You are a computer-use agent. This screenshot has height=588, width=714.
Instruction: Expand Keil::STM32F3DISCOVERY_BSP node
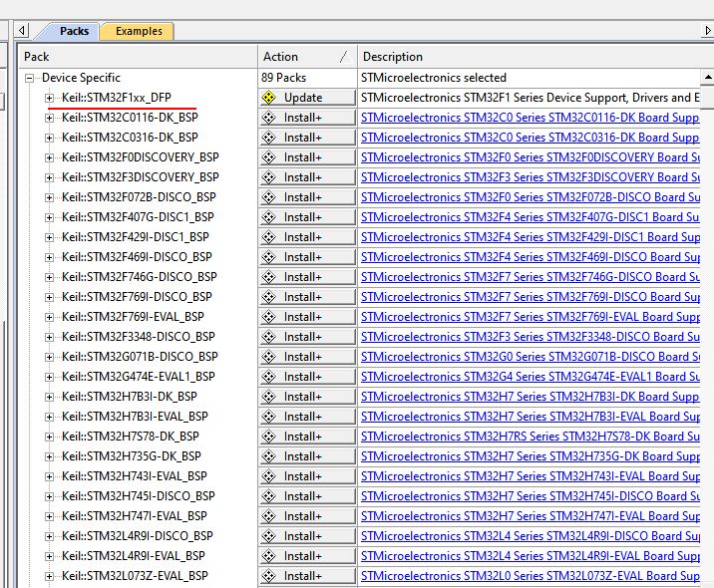tap(49, 178)
